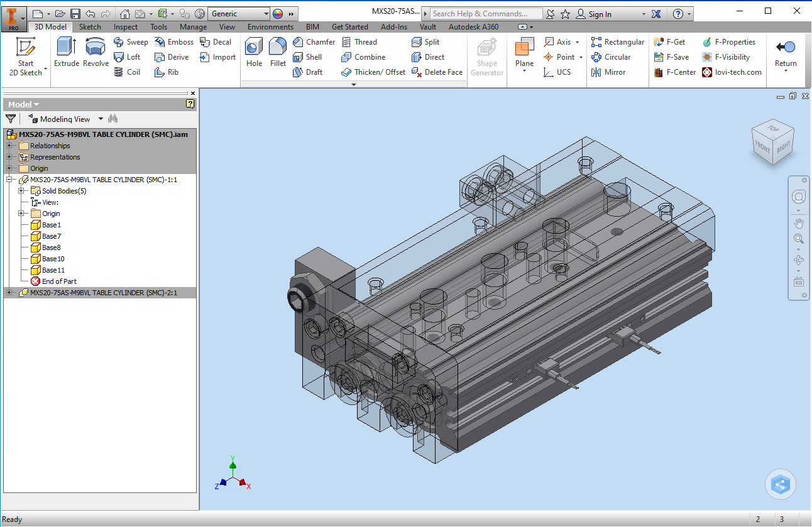Open the Mirror pattern tool

pos(608,72)
